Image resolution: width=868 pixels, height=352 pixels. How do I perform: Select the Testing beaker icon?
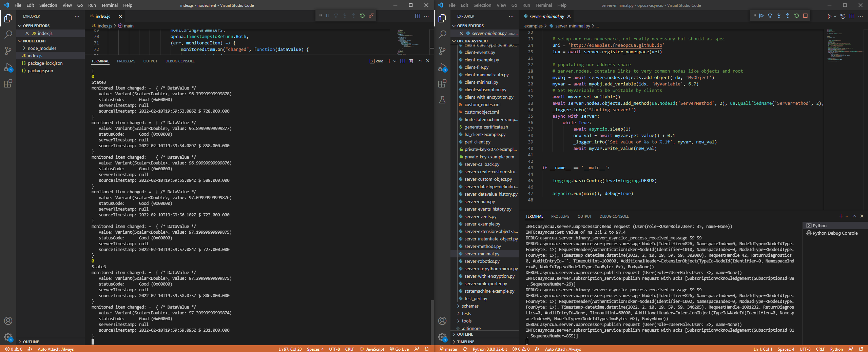[x=442, y=100]
